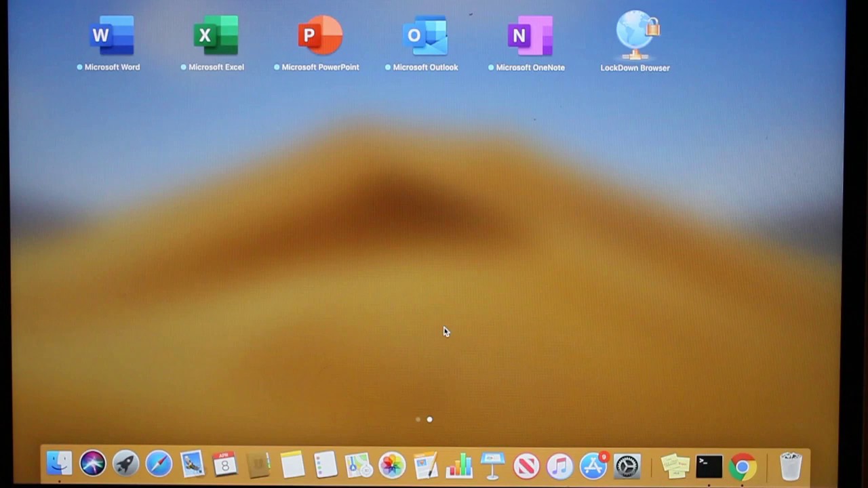Open Keynote from the Dock
The image size is (868, 488).
point(492,465)
